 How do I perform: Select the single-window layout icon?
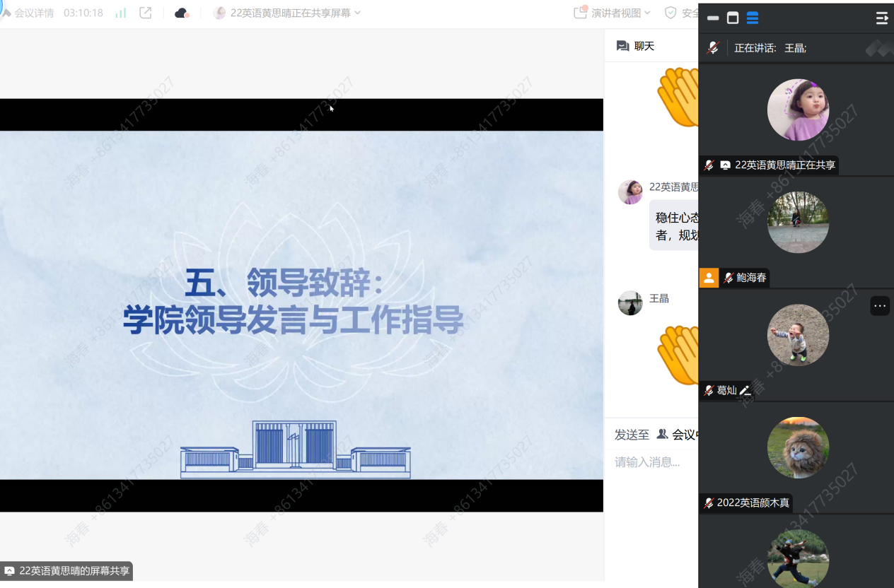[x=733, y=18]
